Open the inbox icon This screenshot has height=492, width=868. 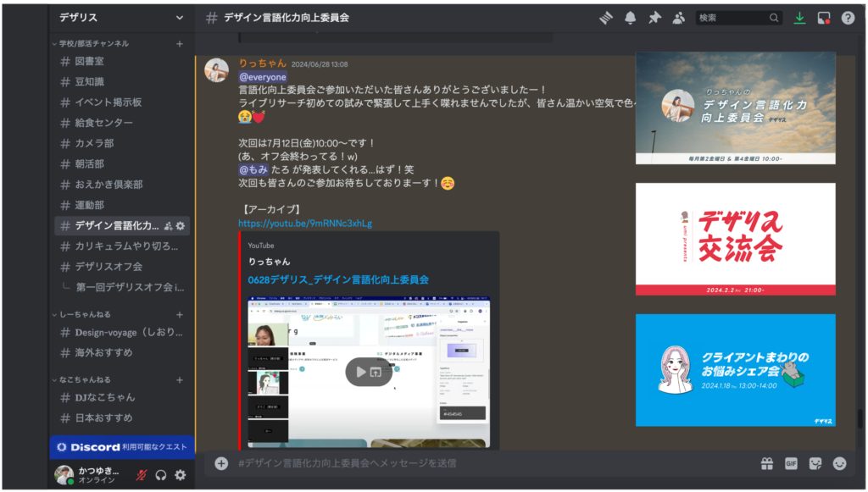[x=823, y=18]
